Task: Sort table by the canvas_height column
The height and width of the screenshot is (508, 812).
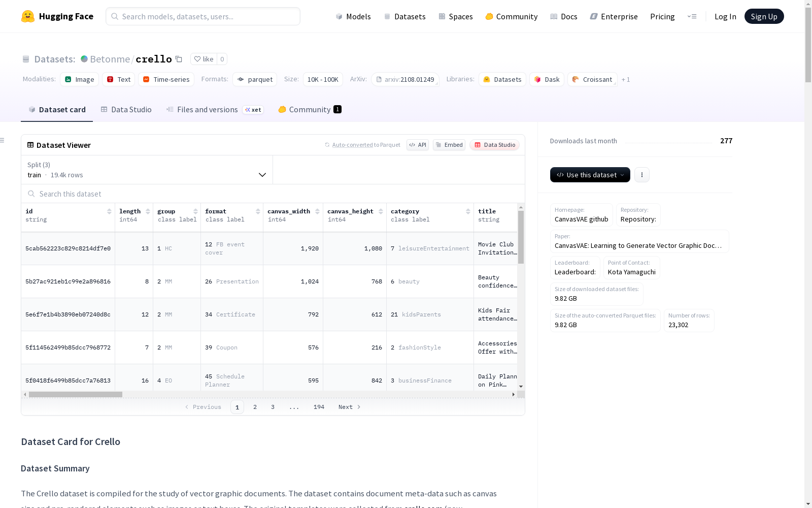Action: [381, 211]
